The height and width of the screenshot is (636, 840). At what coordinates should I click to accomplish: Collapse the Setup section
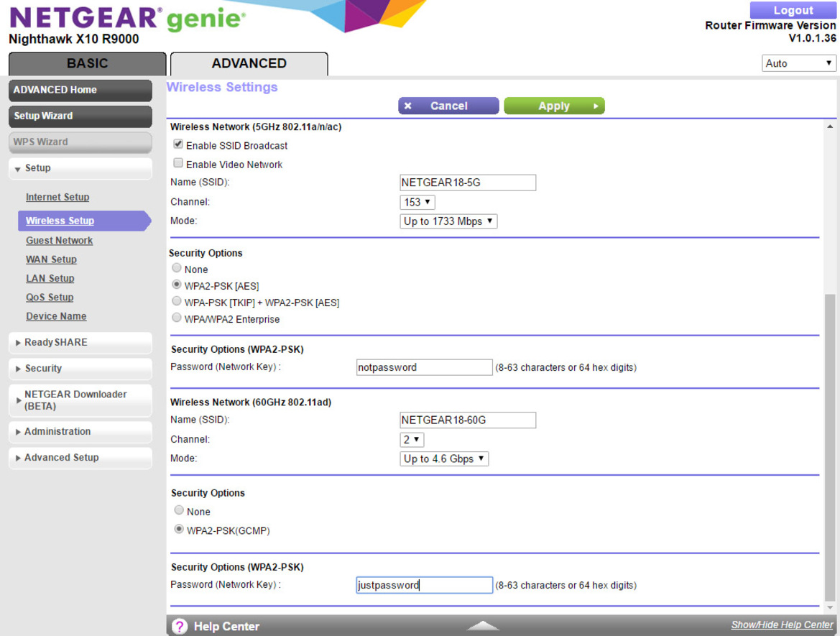click(80, 168)
